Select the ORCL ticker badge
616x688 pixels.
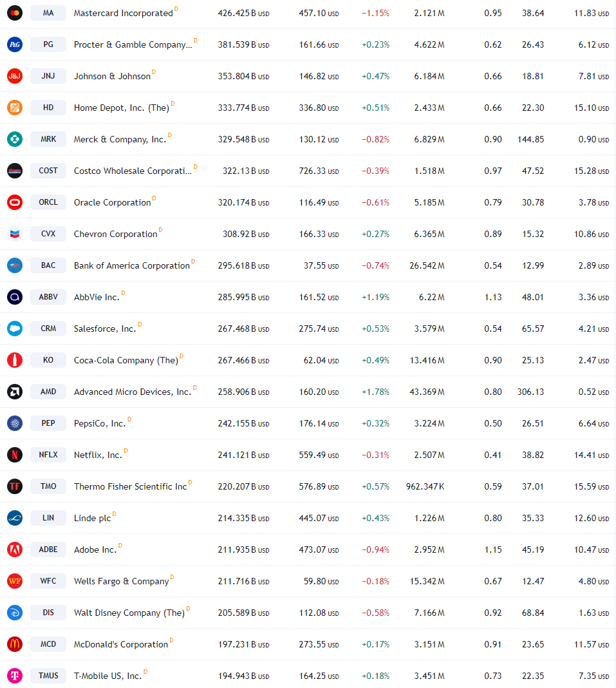click(48, 202)
